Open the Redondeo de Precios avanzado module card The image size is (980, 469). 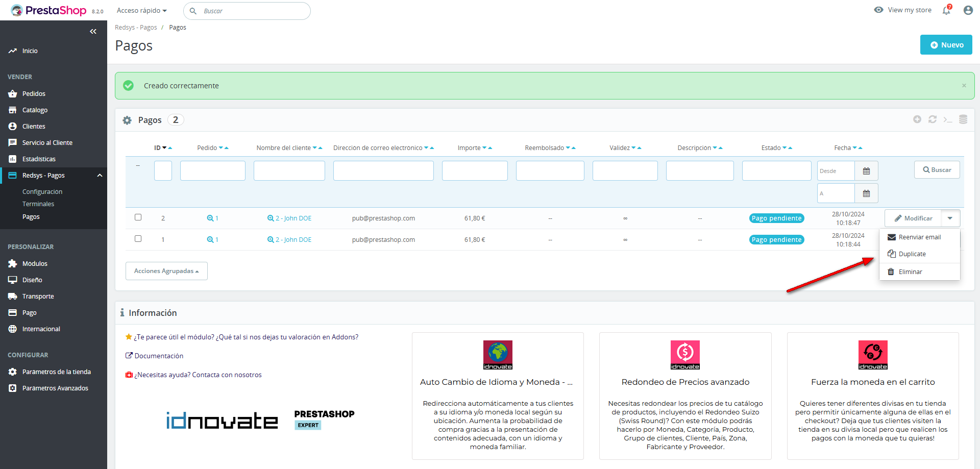click(x=685, y=396)
